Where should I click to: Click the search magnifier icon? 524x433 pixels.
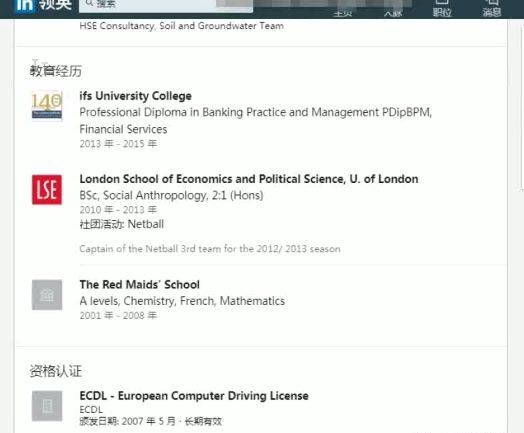[90, 3]
